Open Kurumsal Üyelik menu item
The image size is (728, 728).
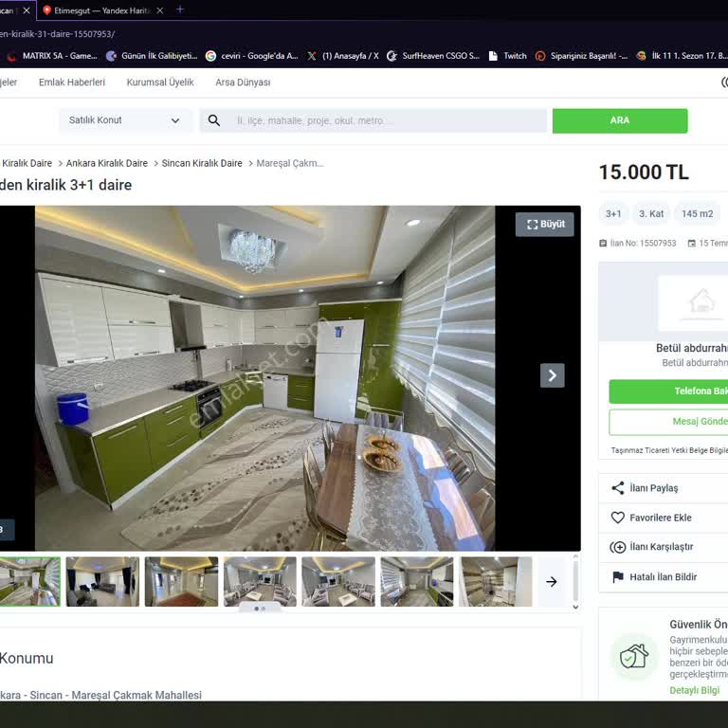(160, 82)
